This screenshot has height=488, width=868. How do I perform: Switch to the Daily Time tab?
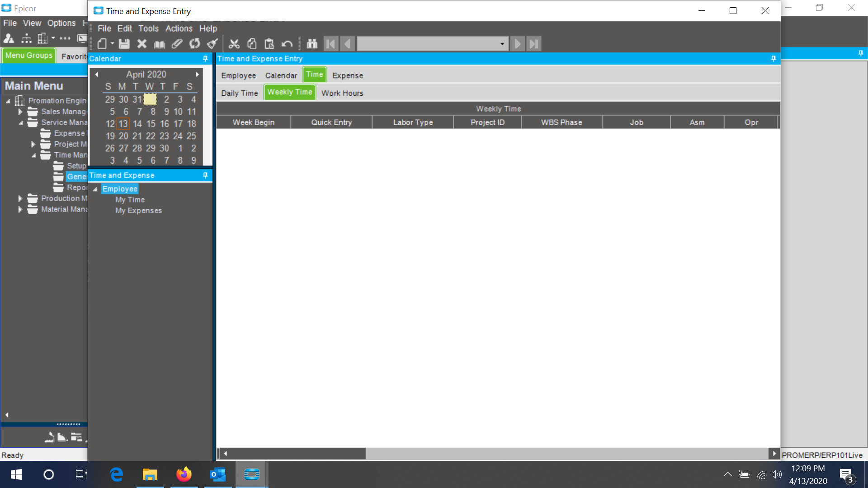pos(240,93)
